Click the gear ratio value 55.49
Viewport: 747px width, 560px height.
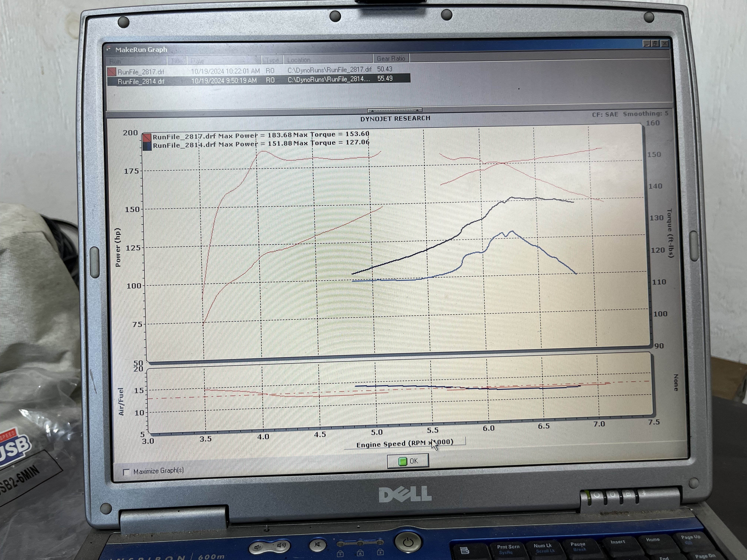click(385, 78)
